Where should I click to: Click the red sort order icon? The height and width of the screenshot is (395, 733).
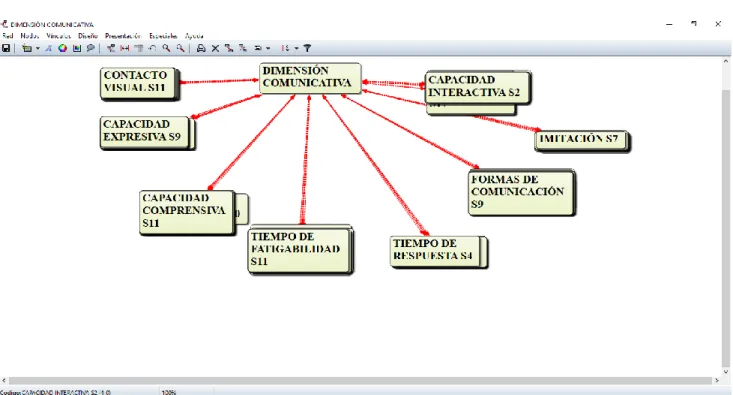(286, 48)
